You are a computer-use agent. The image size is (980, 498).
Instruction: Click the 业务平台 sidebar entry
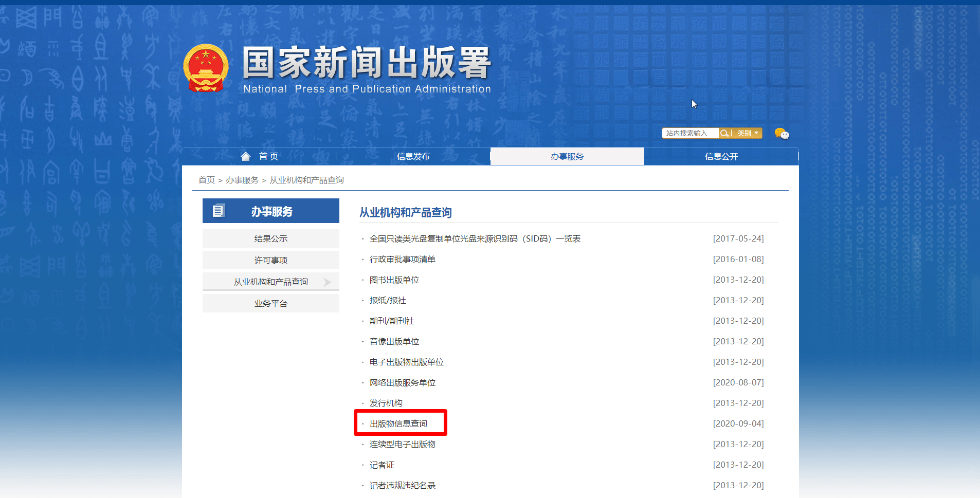(x=270, y=303)
